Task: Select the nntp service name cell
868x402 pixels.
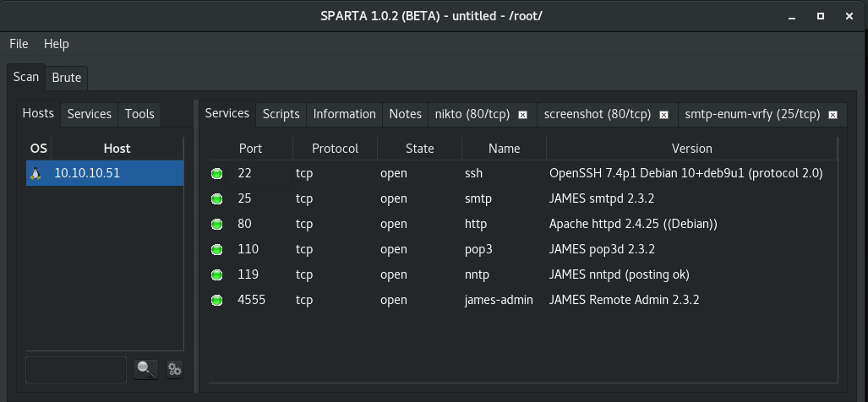Action: (x=505, y=275)
